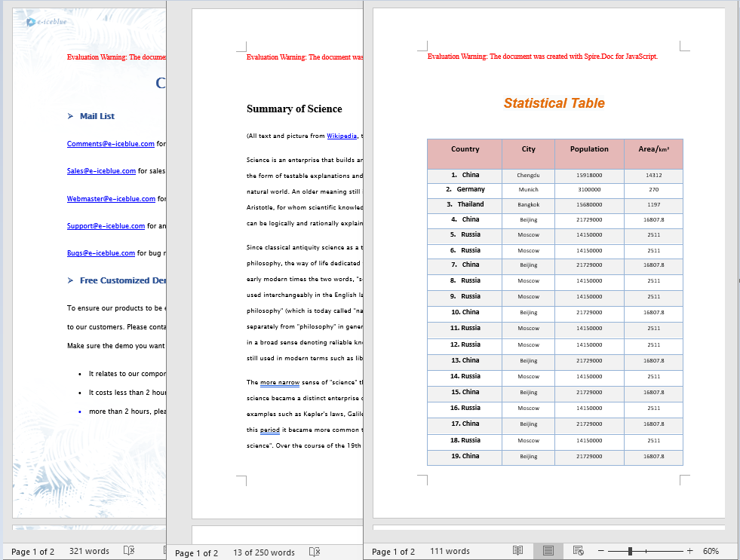Click the '19. China' last row cell
Viewport: 740px width, 560px height.
(x=465, y=456)
